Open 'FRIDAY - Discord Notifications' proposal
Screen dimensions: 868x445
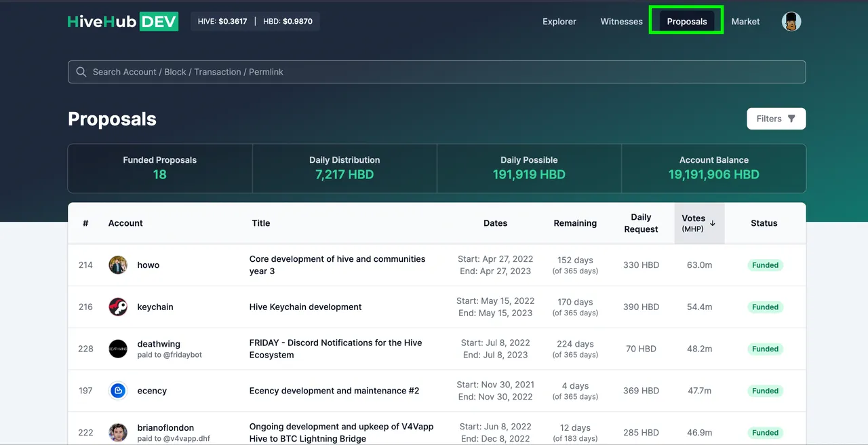pos(336,349)
